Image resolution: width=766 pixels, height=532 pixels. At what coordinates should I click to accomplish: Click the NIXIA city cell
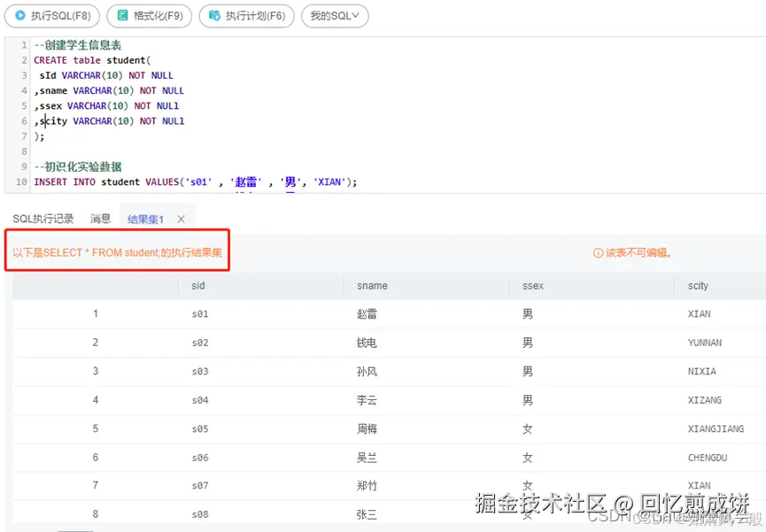pos(702,372)
